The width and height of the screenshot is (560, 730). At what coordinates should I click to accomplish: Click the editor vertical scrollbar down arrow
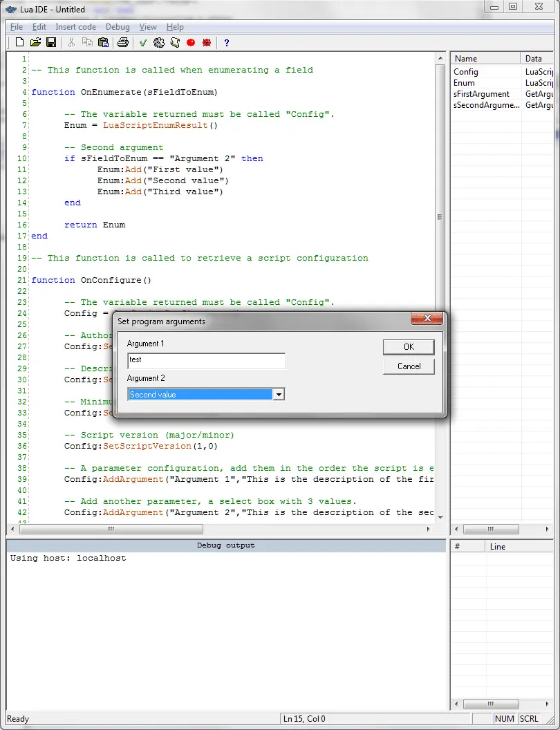point(440,517)
